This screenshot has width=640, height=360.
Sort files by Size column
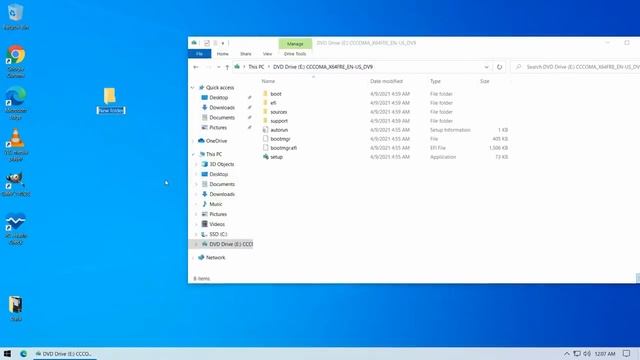click(x=484, y=81)
